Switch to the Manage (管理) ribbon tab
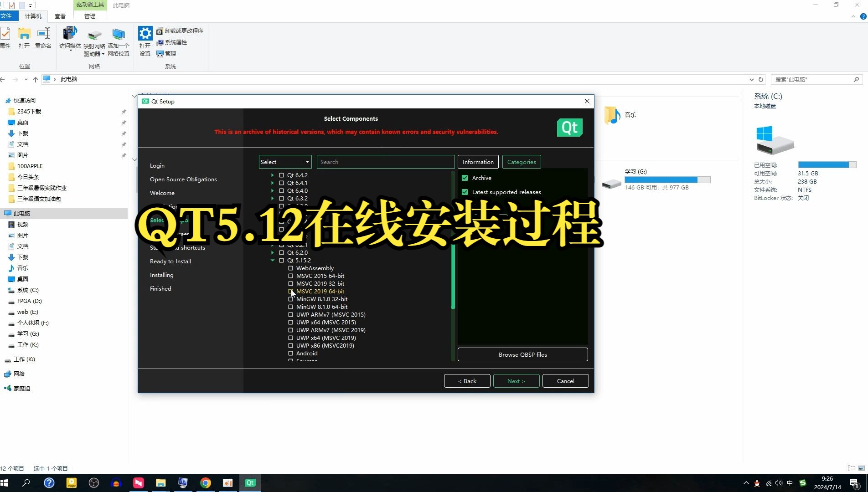Screen dimensions: 868x492 point(90,16)
